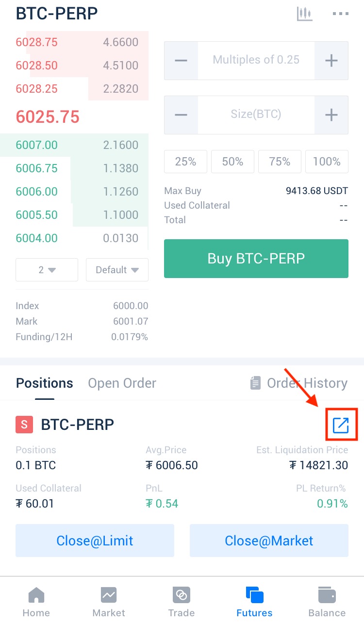This screenshot has width=364, height=624.
Task: Open Order History document icon
Action: [255, 383]
